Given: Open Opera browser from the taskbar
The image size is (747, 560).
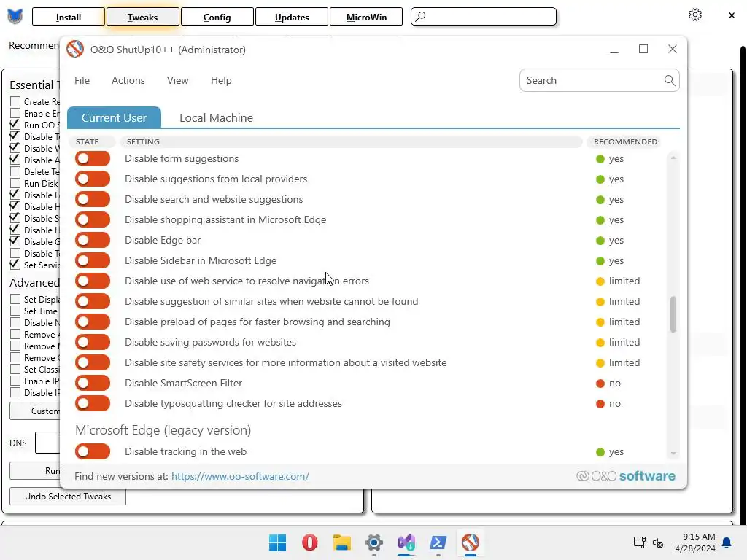Looking at the screenshot, I should coord(309,542).
